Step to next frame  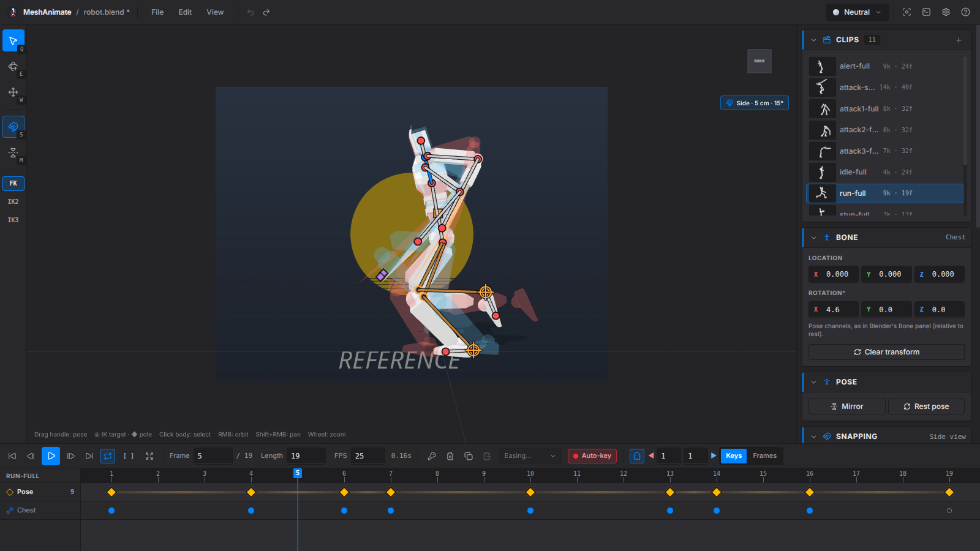coord(70,456)
